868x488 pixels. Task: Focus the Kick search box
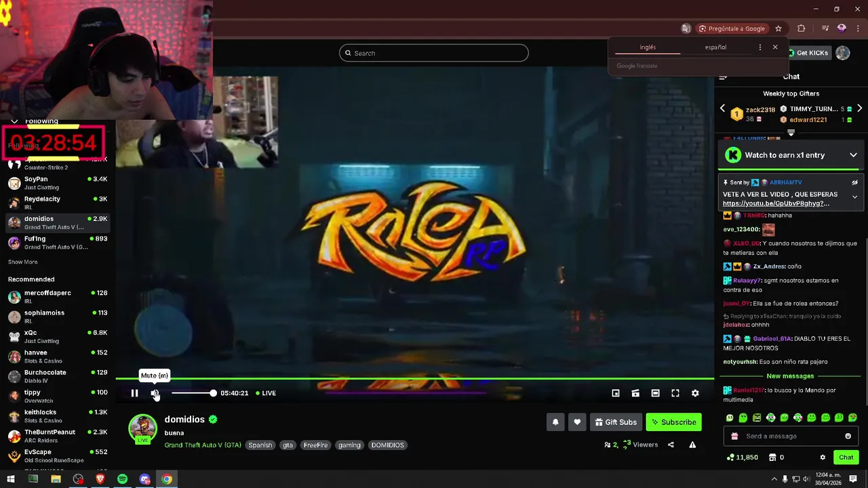(434, 53)
